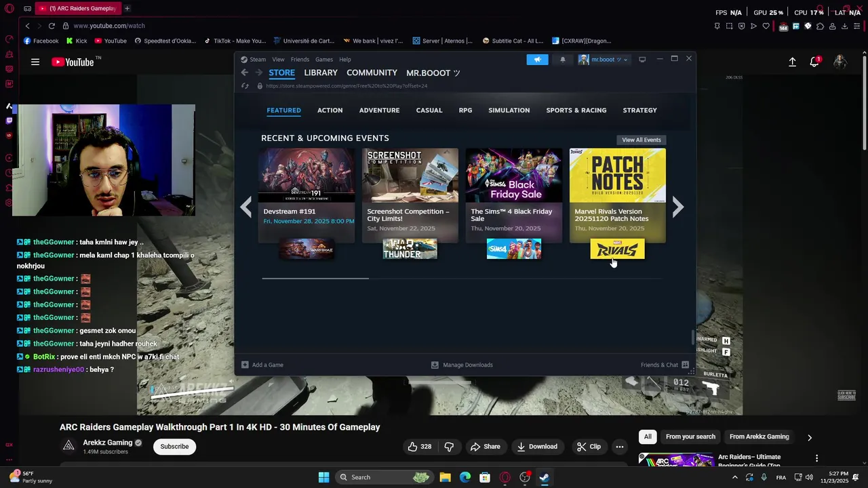Image resolution: width=868 pixels, height=488 pixels.
Task: Open Windows Start menu
Action: (324, 477)
